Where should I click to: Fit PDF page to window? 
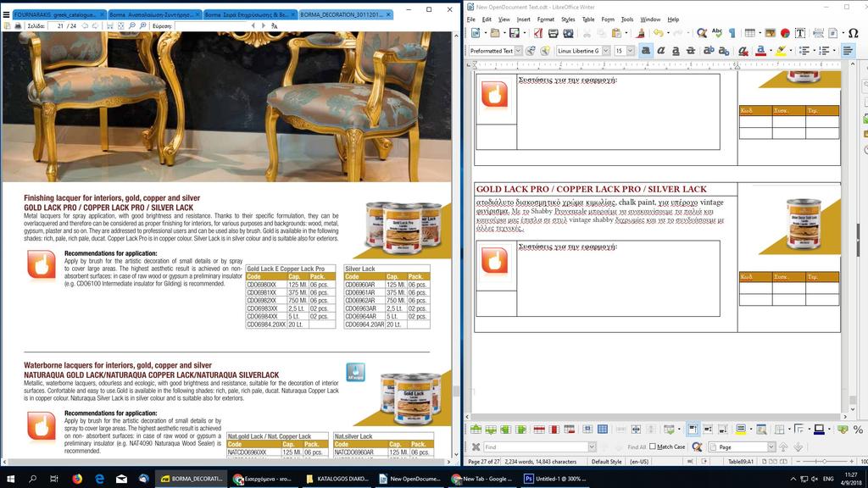tap(120, 25)
